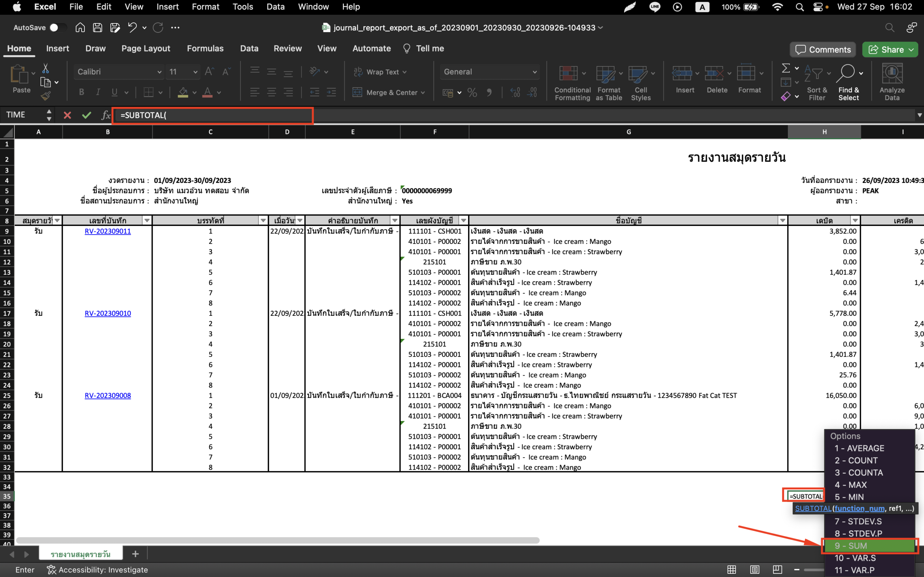Click the Home icon in title bar
The width and height of the screenshot is (924, 577).
80,27
